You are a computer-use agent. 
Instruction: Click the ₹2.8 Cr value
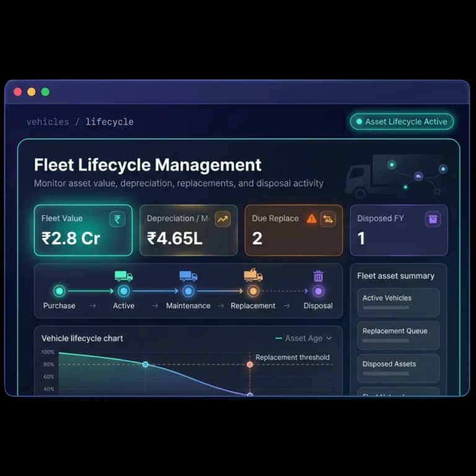(71, 238)
